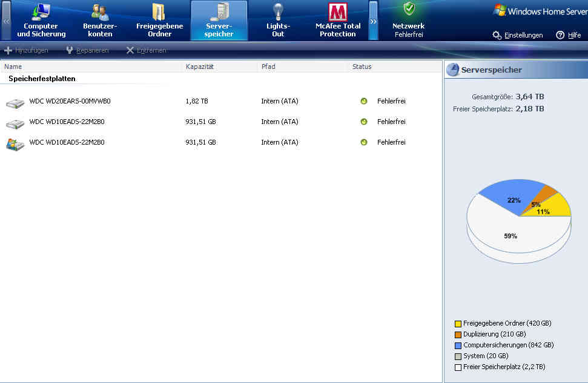Click the Reparieren toolbar button
Viewport: 588px width, 383px height.
pyautogui.click(x=87, y=50)
